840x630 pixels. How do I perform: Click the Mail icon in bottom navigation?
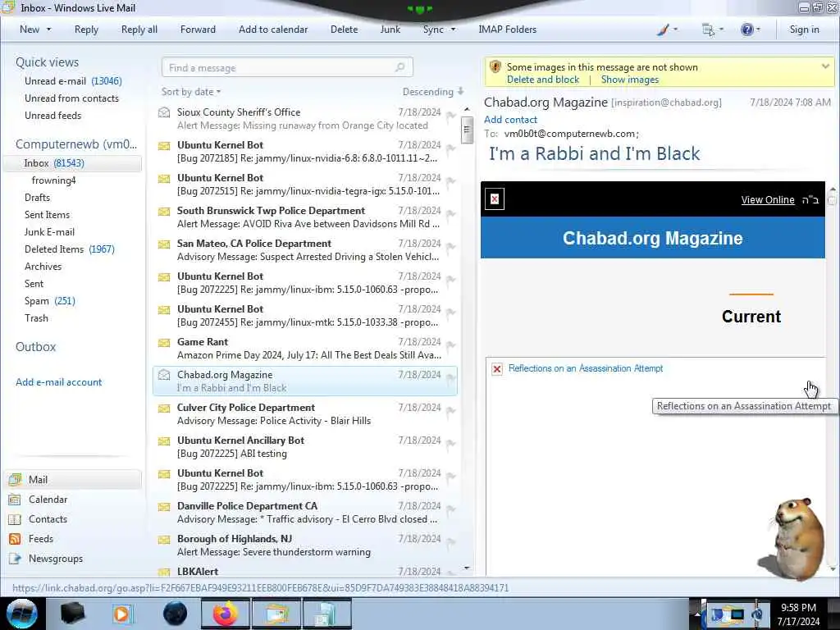[15, 479]
